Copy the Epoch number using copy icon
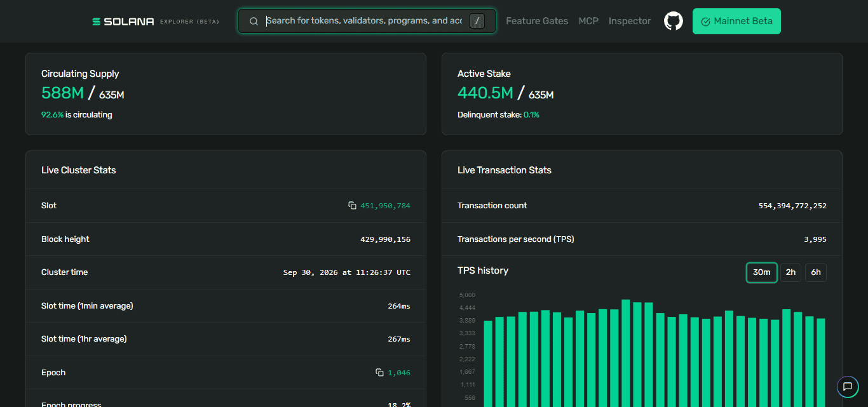Viewport: 868px width, 407px height. coord(379,373)
